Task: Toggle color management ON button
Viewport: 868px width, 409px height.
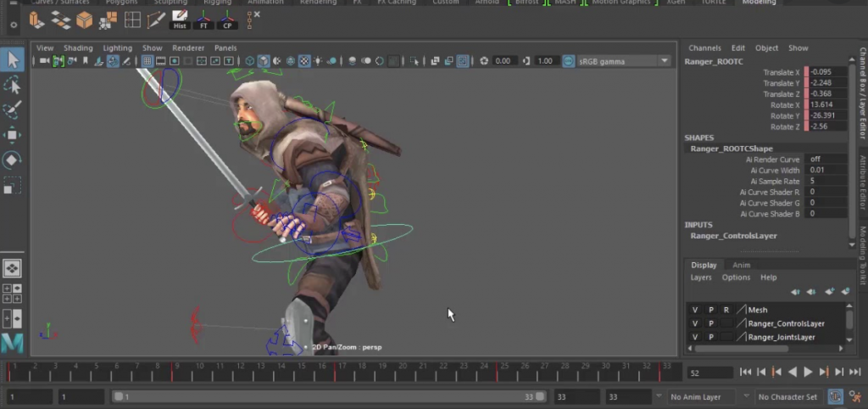Action: pos(569,61)
